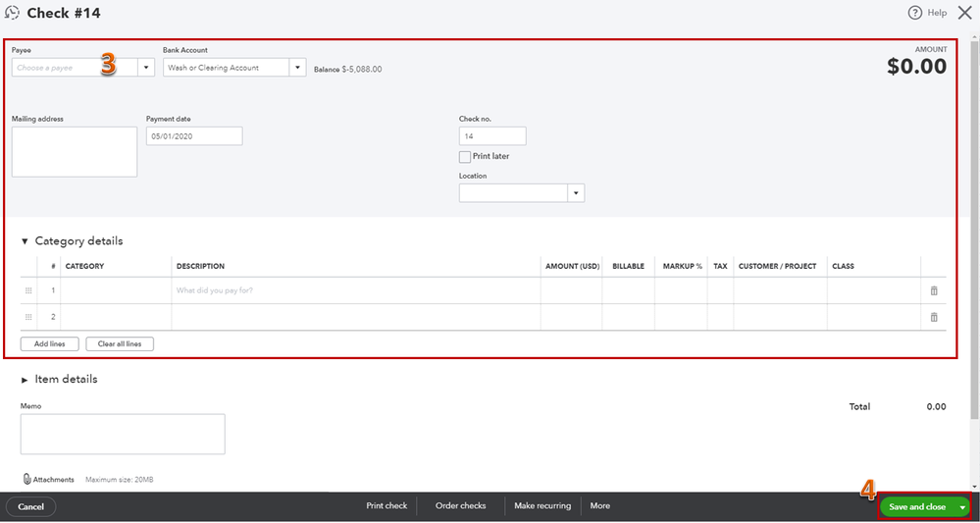
Task: Click line 1 Category cell
Action: point(116,290)
